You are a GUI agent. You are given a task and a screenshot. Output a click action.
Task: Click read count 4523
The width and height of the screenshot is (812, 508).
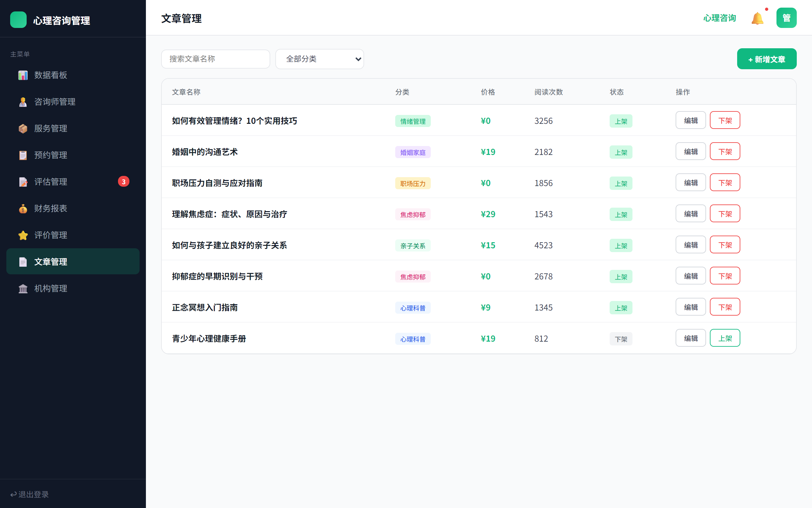pos(543,245)
